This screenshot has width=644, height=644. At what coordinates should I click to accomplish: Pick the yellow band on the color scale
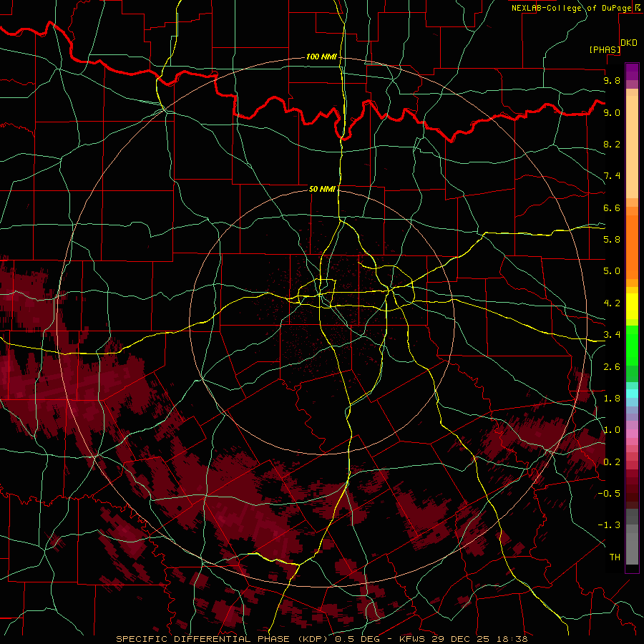coord(632,306)
